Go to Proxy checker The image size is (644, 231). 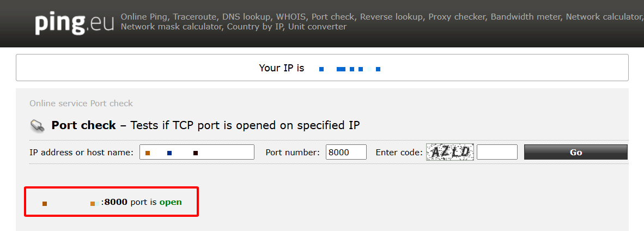(457, 17)
